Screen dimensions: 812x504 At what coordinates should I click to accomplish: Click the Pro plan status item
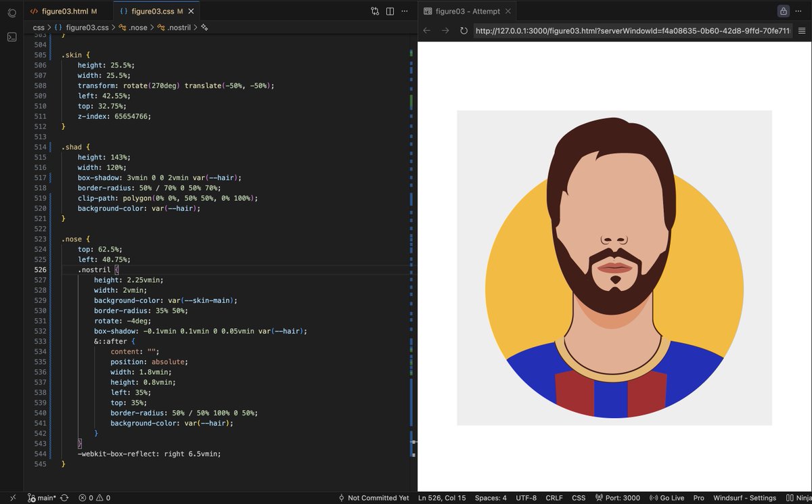point(698,498)
